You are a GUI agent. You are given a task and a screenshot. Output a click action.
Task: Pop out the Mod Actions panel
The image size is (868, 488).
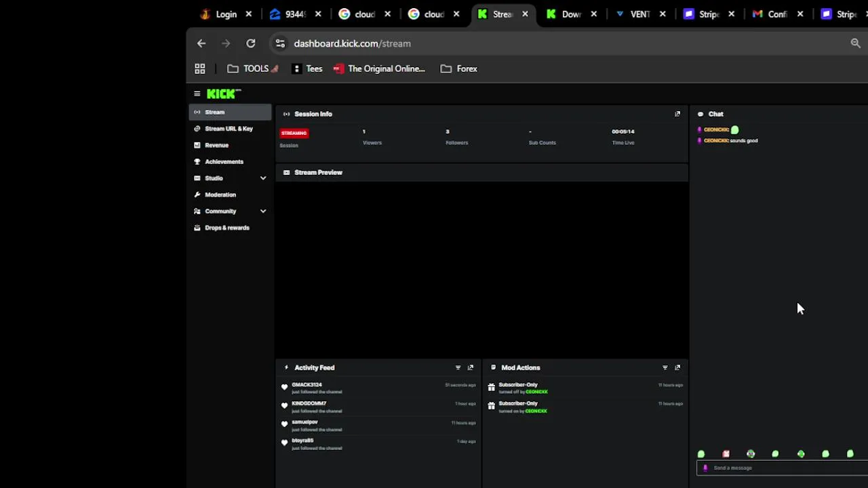pyautogui.click(x=677, y=367)
